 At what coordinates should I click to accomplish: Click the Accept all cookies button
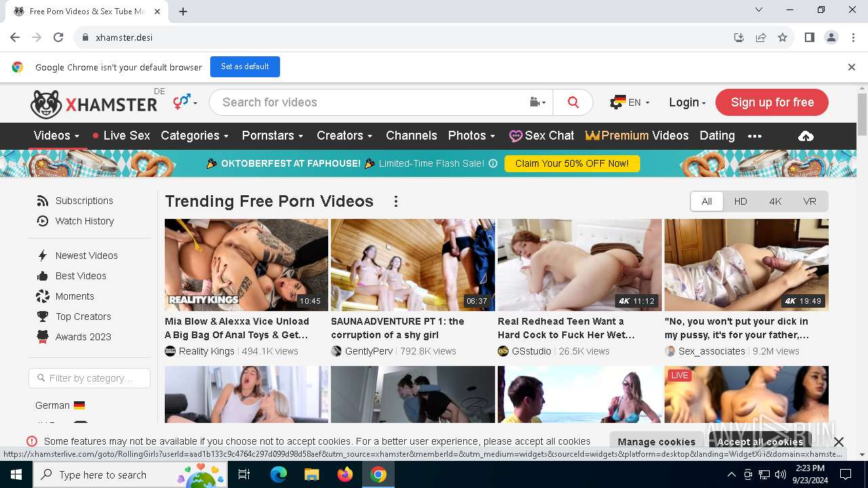759,442
